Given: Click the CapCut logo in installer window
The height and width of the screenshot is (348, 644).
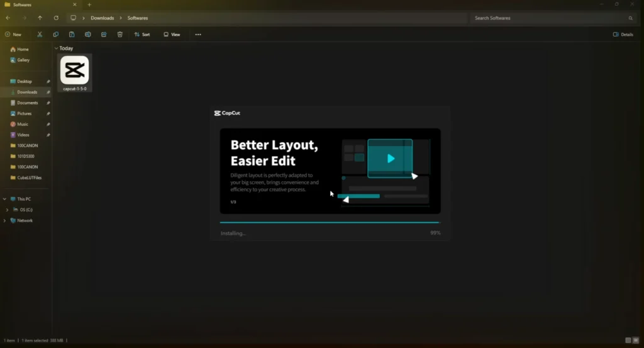Looking at the screenshot, I should pyautogui.click(x=227, y=113).
